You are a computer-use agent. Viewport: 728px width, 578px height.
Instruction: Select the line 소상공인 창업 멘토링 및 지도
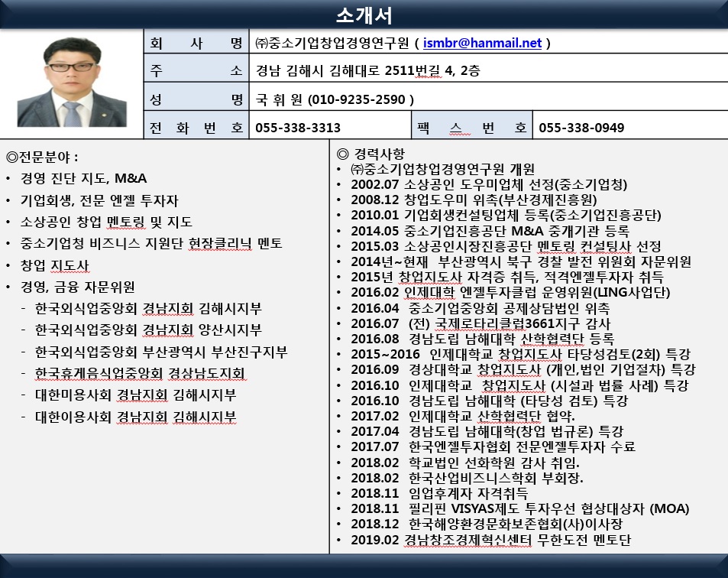106,222
